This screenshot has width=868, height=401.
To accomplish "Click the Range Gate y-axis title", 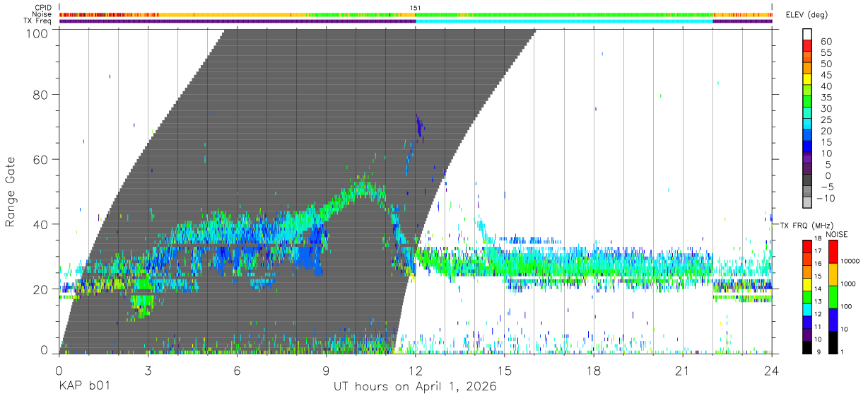I will pyautogui.click(x=11, y=192).
